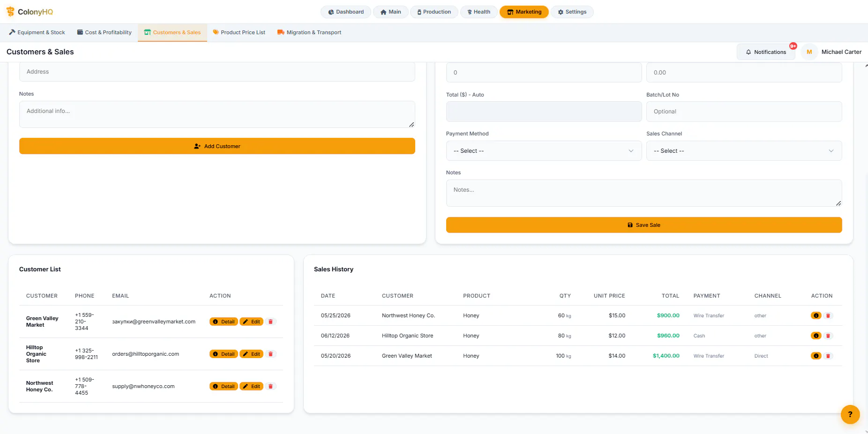
Task: Delete the Hilltop Organic Store customer
Action: [x=270, y=354]
